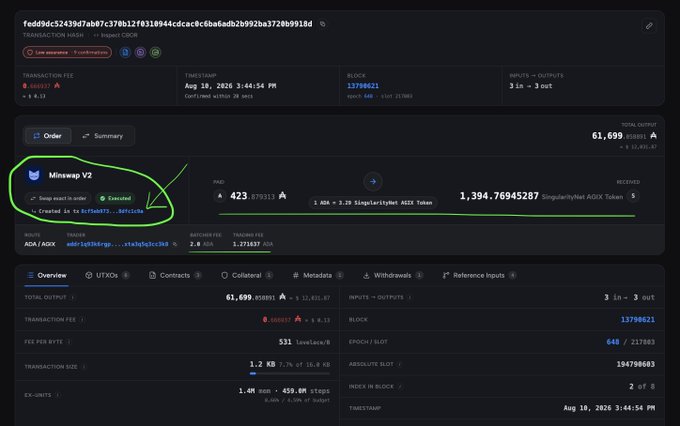Click the blue arrow swap direction icon
This screenshot has height=426, width=680.
tap(373, 182)
